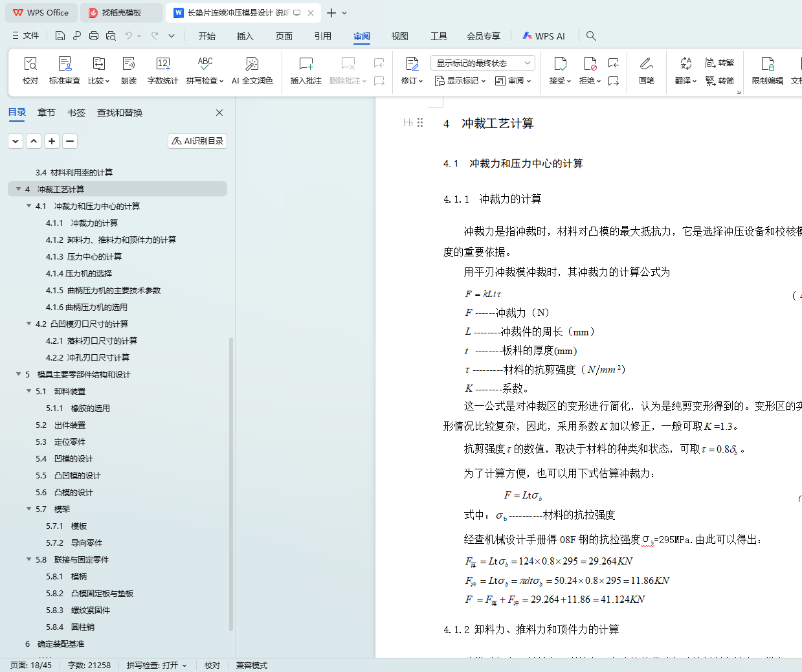Switch to the 开始 ribbon tab
The height and width of the screenshot is (672, 802).
207,36
